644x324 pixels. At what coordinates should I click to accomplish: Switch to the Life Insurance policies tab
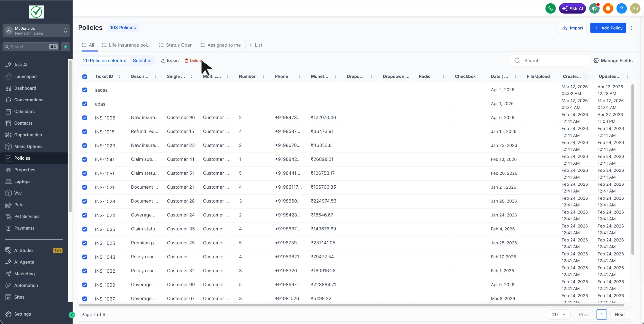(x=126, y=45)
